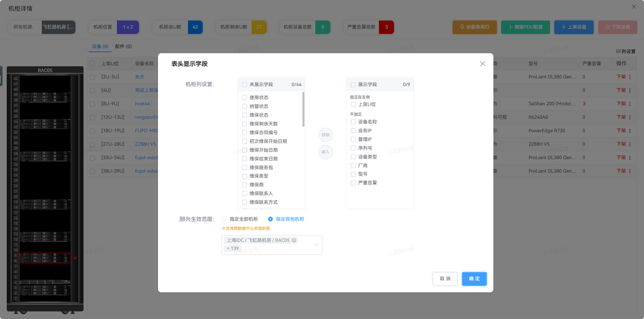This screenshot has width=644, height=319.
Task: Close the 机柜详情 page with the top-right X
Action: tap(634, 7)
